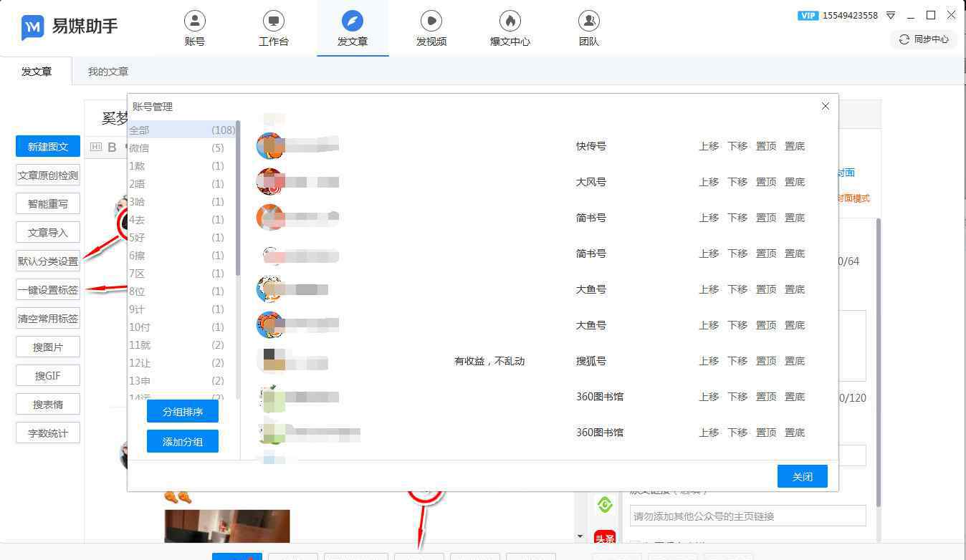
Task: Click the 请勿添加其他公众号的主页链接 input field
Action: pos(747,516)
